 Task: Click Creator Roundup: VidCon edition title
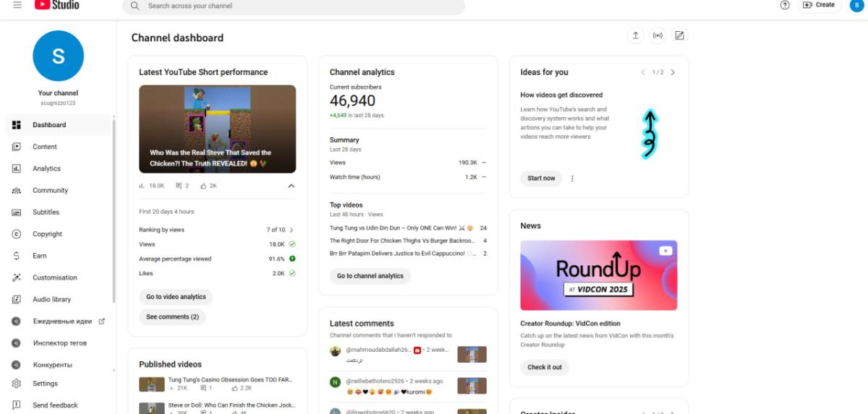[570, 324]
